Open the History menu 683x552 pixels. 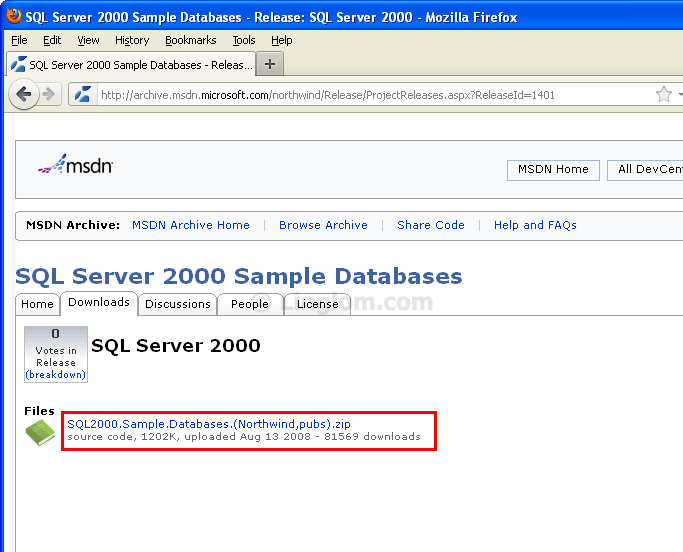[x=132, y=40]
